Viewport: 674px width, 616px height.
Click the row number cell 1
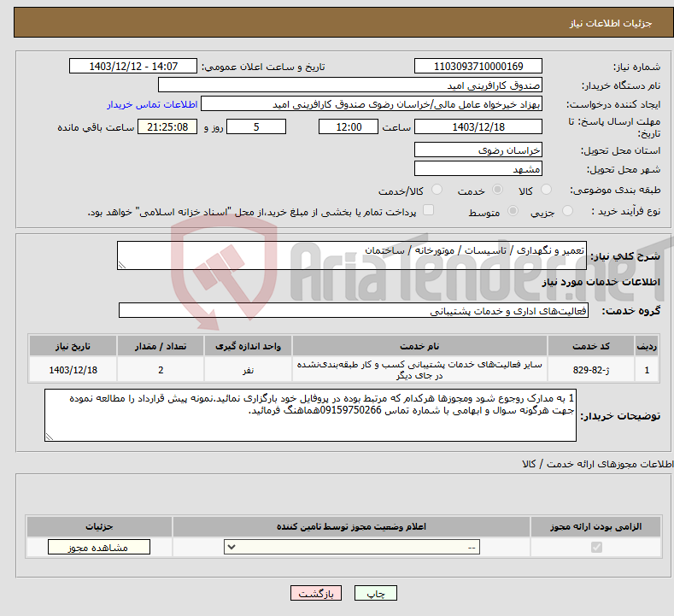(x=647, y=370)
